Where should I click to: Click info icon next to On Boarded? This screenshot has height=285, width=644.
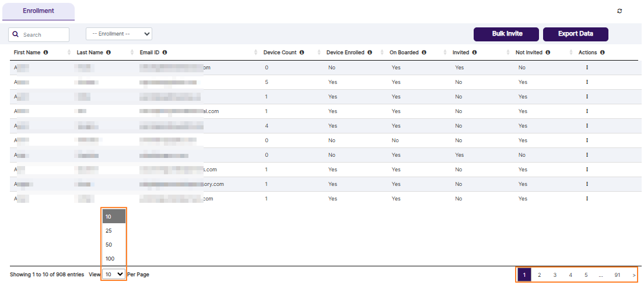[x=424, y=52]
